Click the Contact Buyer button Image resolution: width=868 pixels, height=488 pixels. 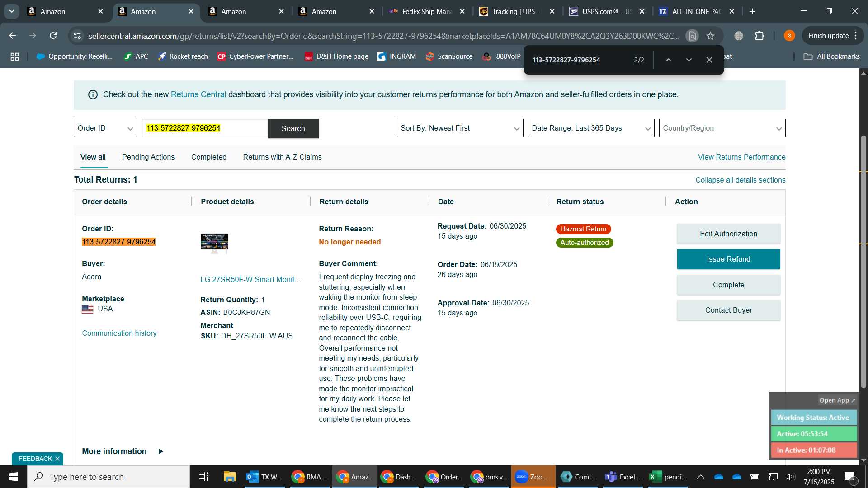pos(728,310)
